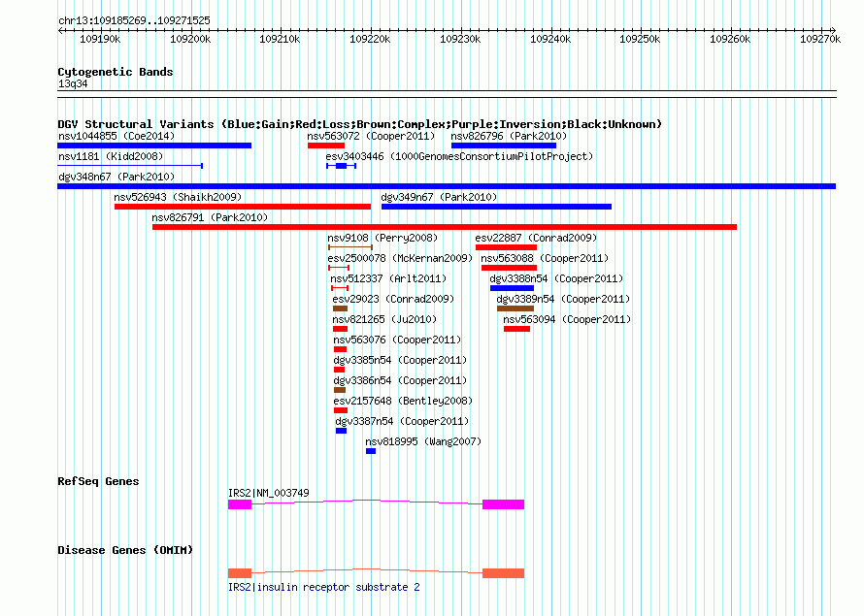Select the esv3403446 blue variant glyph
The height and width of the screenshot is (616, 864).
pos(341,166)
